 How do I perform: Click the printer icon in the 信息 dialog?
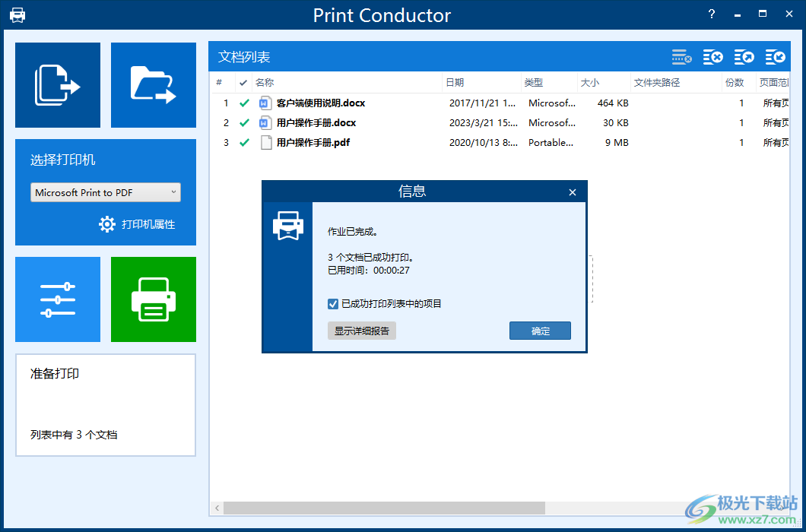pos(288,225)
